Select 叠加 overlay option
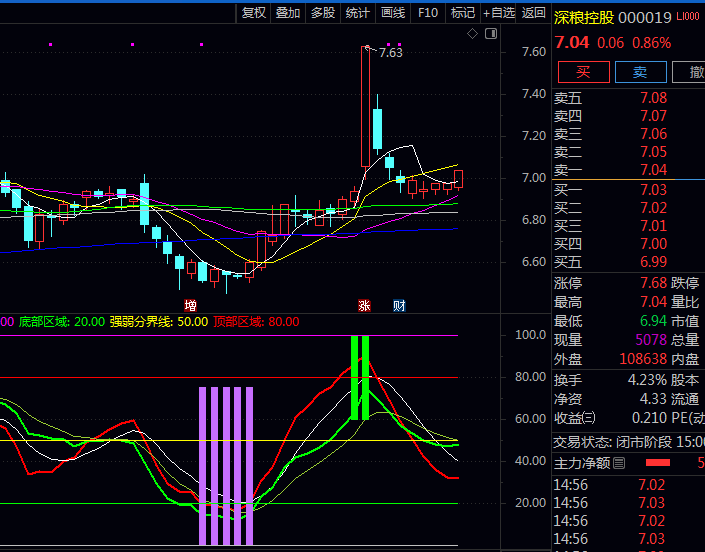This screenshot has width=705, height=552. tap(288, 13)
